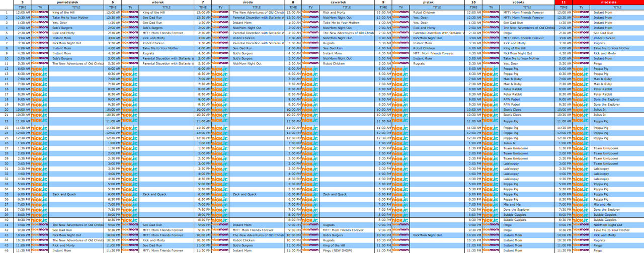
Task: Click Monday's 6:00 AM time cell
Action: (22, 68)
